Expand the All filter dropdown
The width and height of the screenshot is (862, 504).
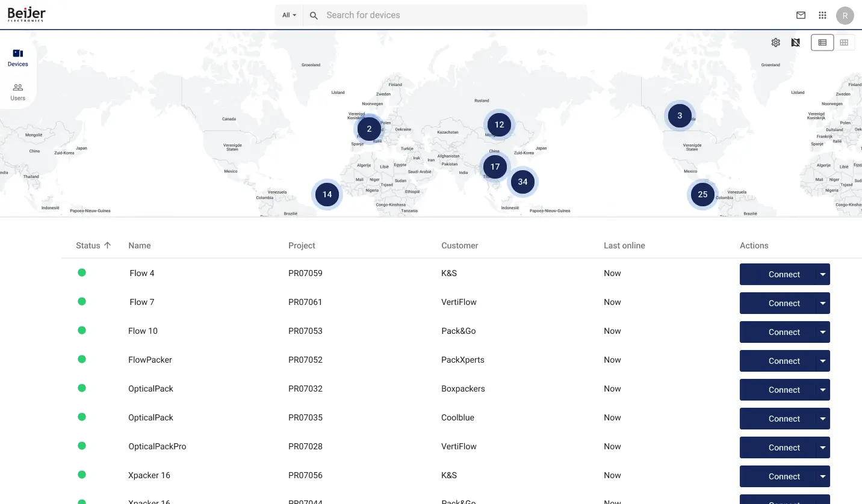[x=290, y=16]
